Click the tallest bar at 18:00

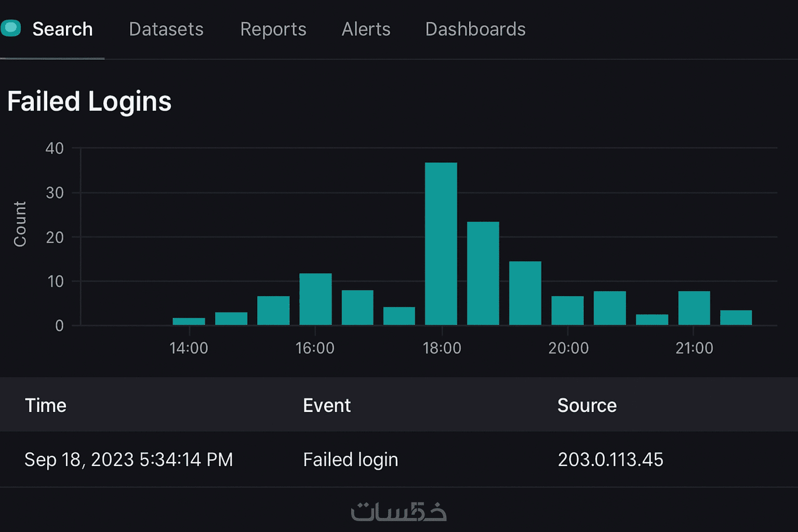click(x=441, y=244)
